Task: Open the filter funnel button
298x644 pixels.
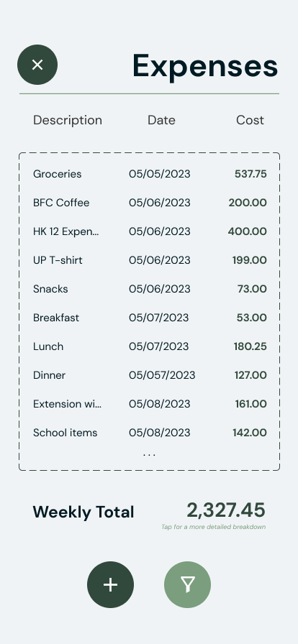Action: point(187,584)
